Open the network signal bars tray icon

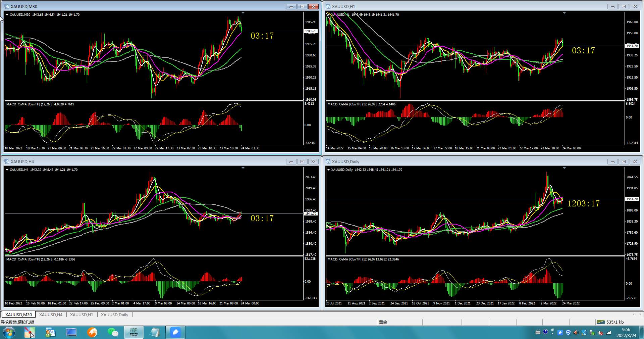(608, 333)
